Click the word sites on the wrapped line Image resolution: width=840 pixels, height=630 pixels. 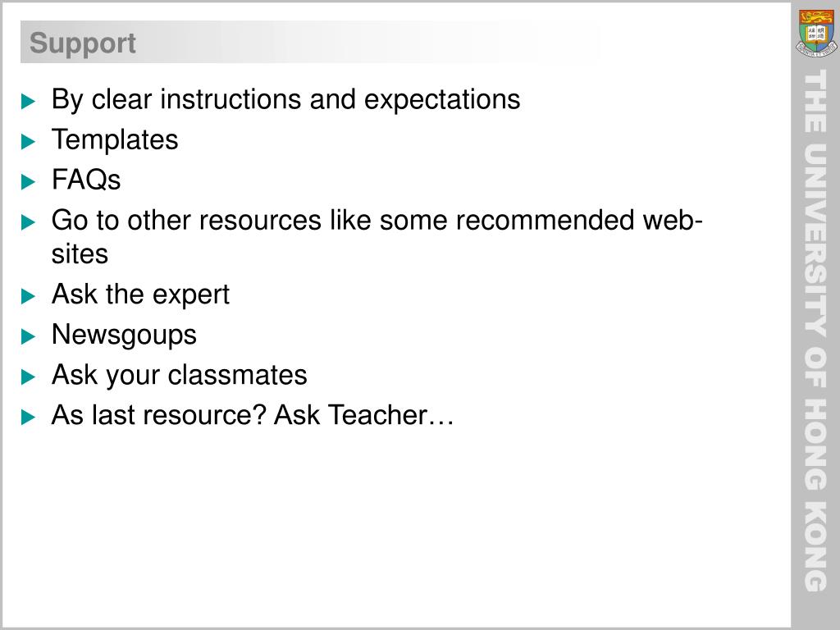(x=80, y=254)
